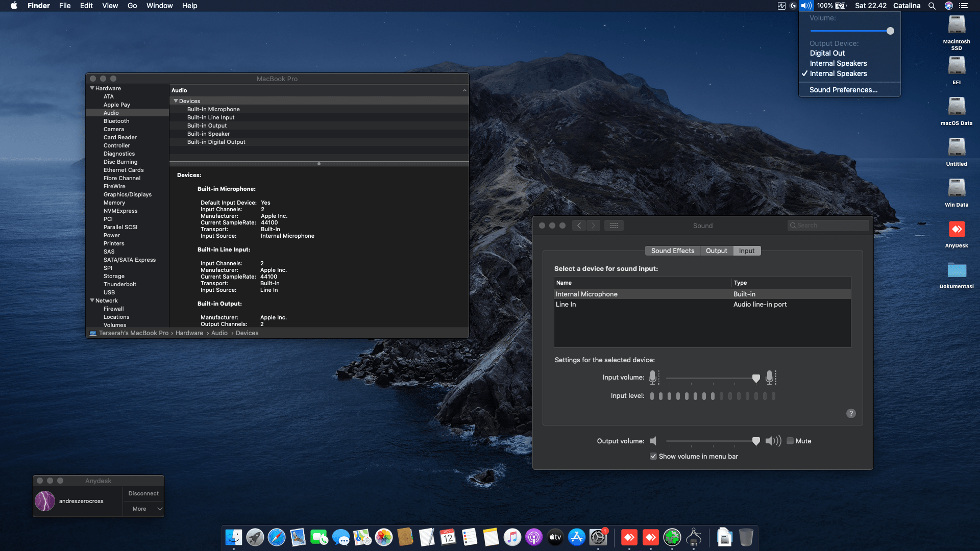Open Finder from the Dock
980x551 pixels.
tap(234, 537)
